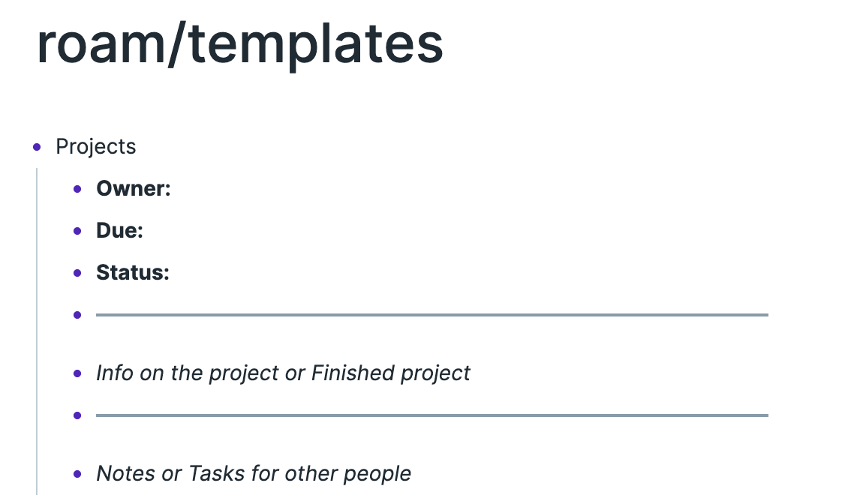
Task: Click the horizontal divider above Notes line
Action: 432,415
